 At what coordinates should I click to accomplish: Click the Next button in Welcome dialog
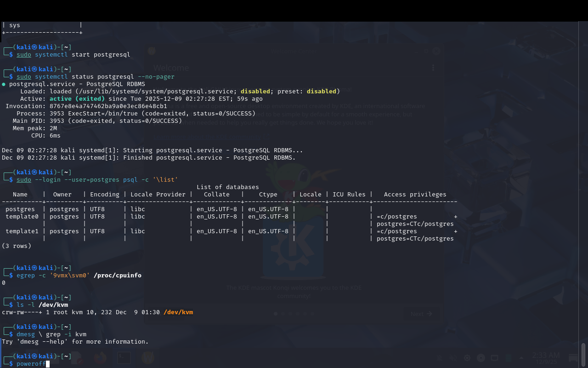pyautogui.click(x=421, y=314)
